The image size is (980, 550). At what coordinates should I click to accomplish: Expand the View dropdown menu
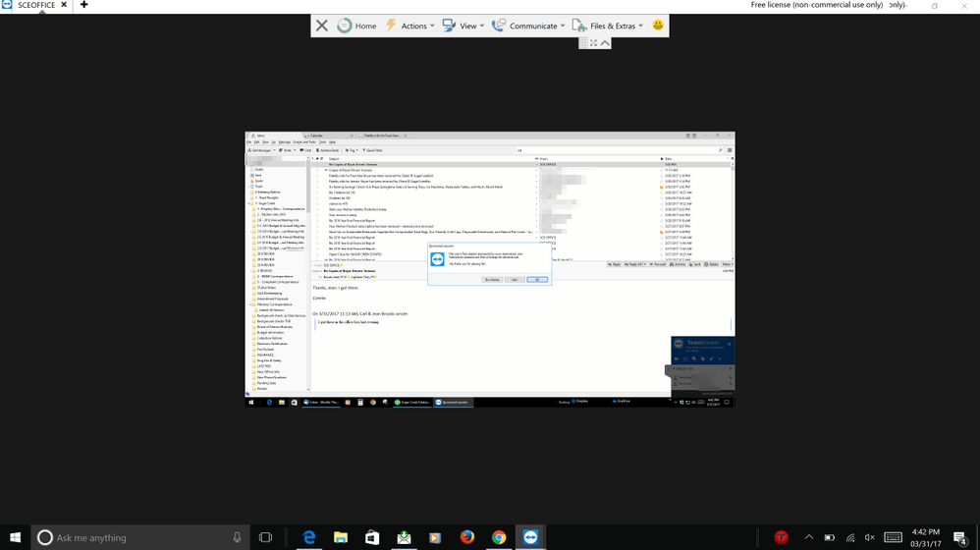463,26
